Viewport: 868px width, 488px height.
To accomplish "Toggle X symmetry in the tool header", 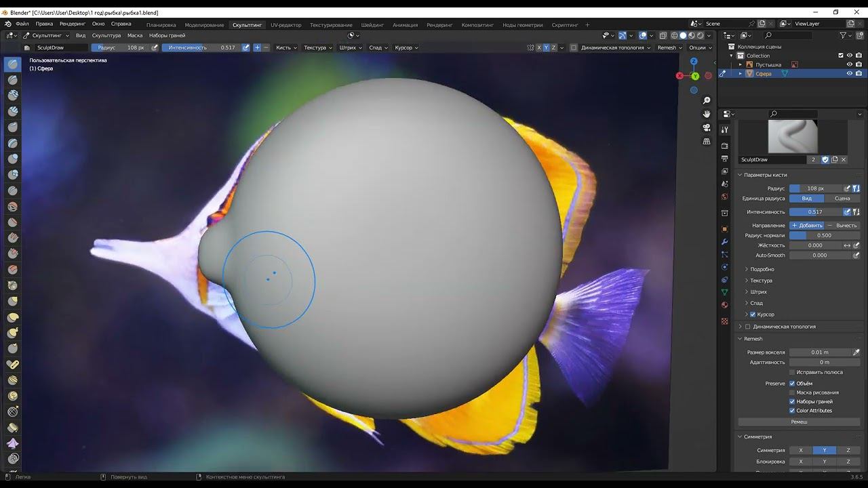I will (539, 47).
